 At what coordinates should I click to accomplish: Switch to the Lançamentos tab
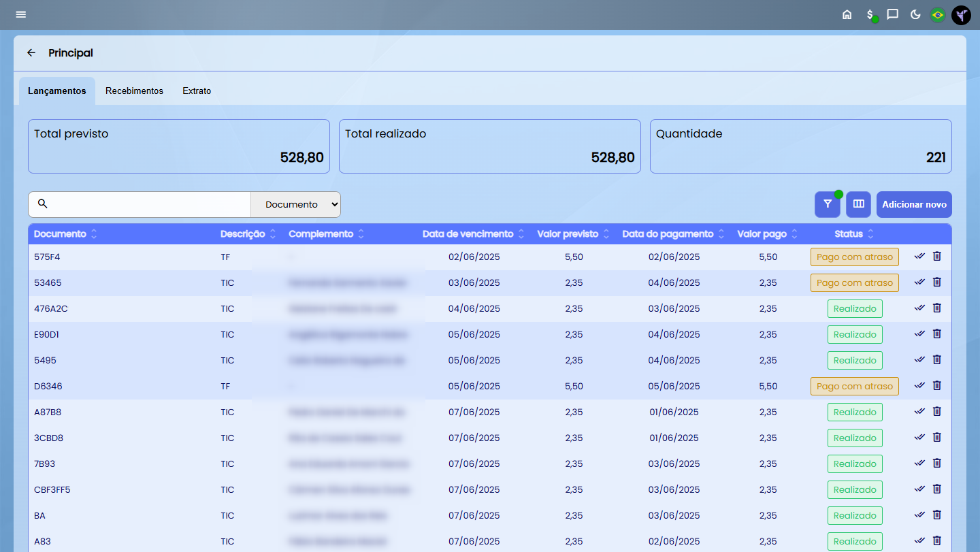(57, 91)
